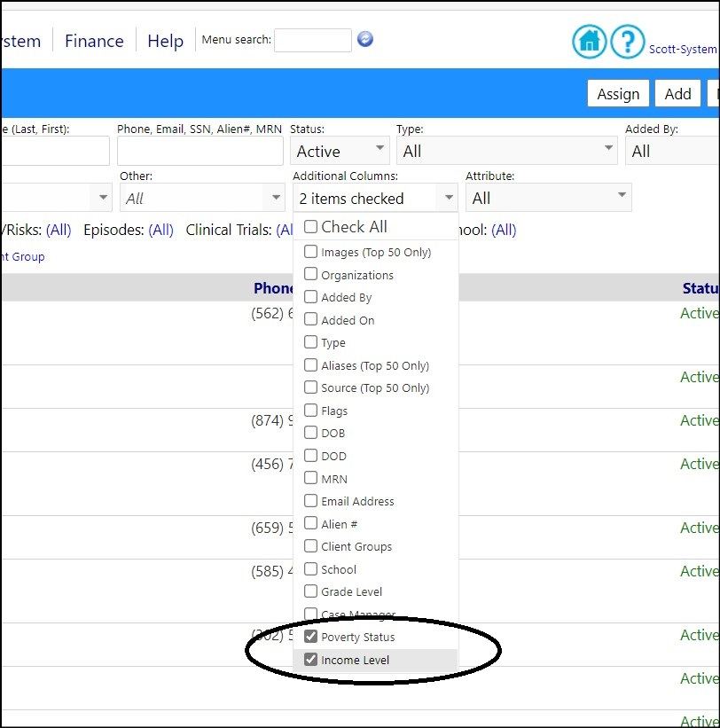The width and height of the screenshot is (720, 728).
Task: Click the phone number starting (585)
Action: click(x=272, y=571)
